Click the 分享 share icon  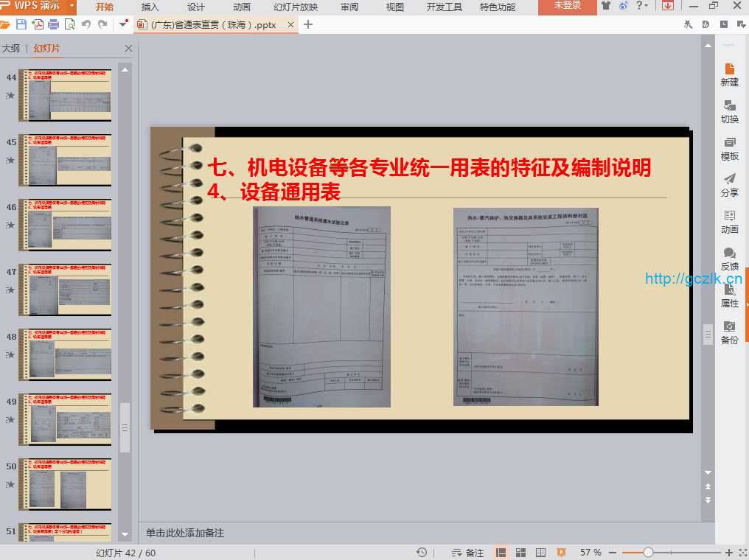point(729,185)
